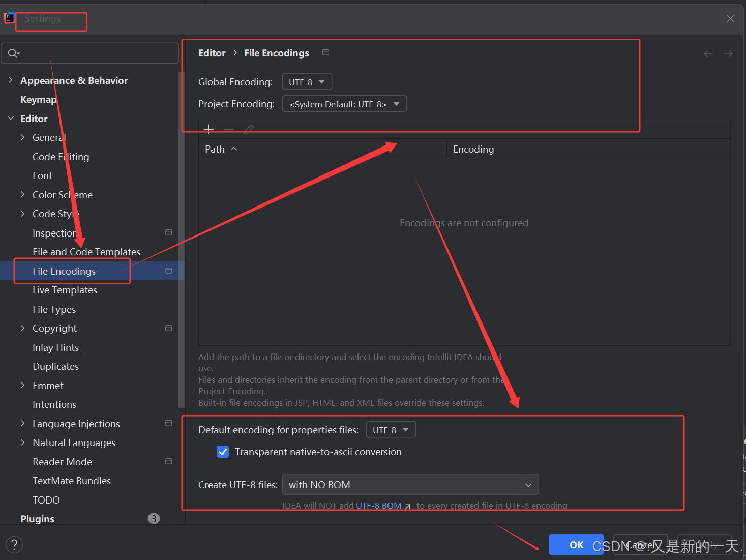Click project icon next to Inspections row
This screenshot has height=560, width=746.
pos(168,232)
